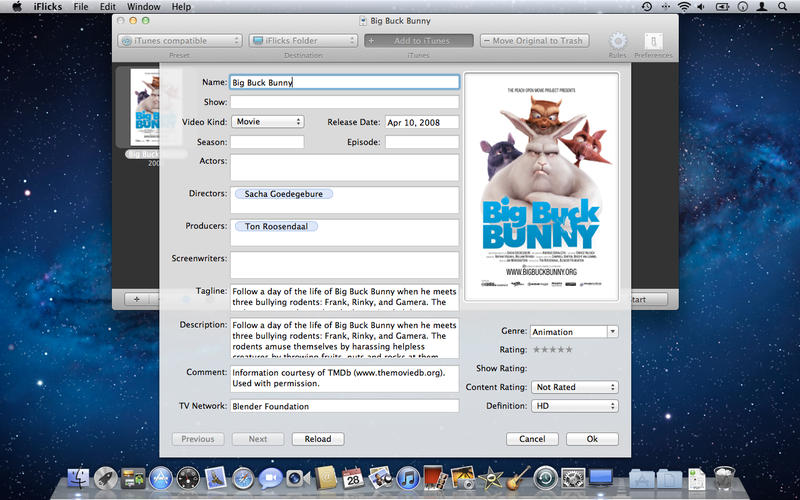Click the Release Date field

[421, 122]
